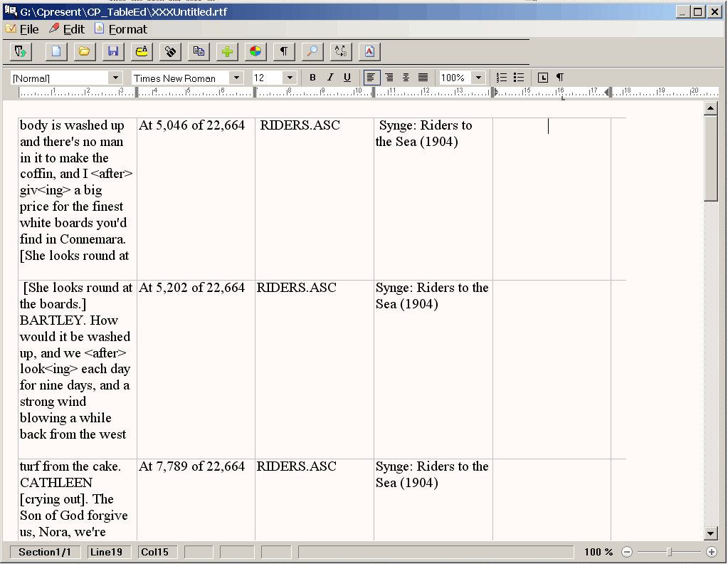The image size is (728, 564).
Task: Click the paragraph mark icon in top toolbar
Action: pos(284,51)
